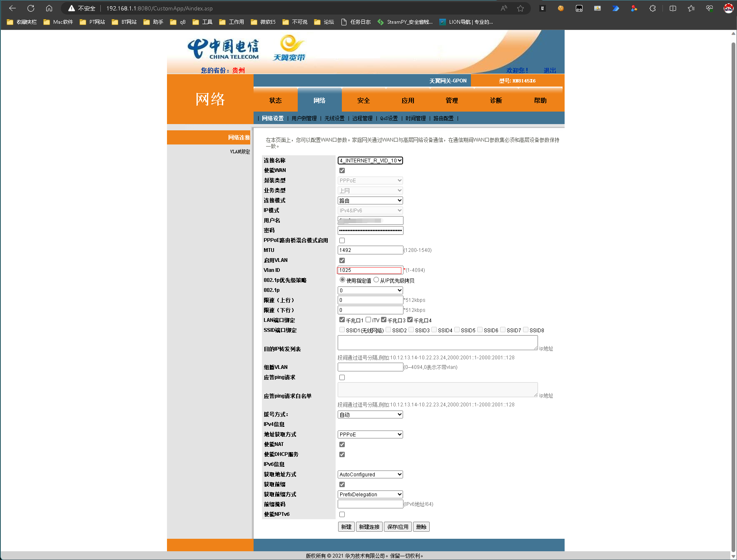Click the Vlan ID input field
The height and width of the screenshot is (560, 737).
(x=369, y=270)
